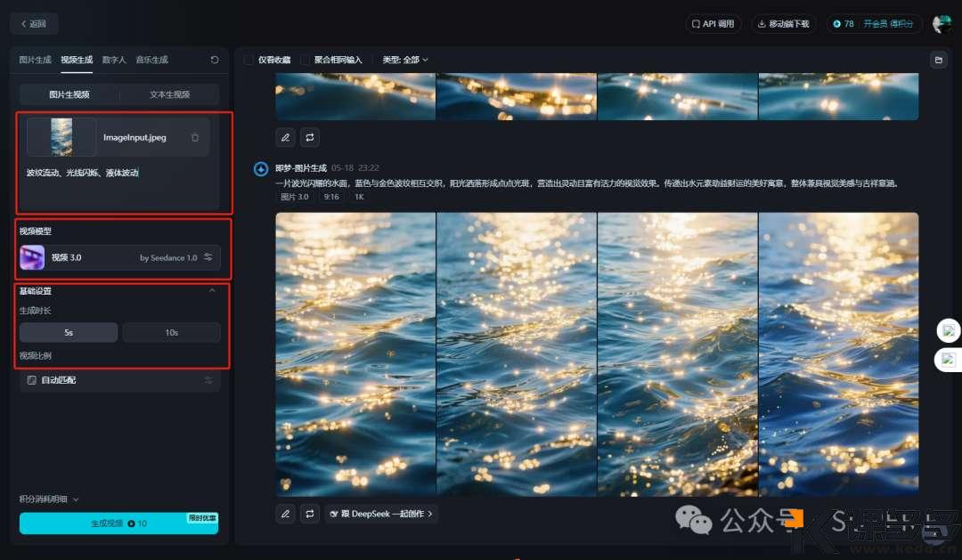Select the 10s generation duration option

click(x=171, y=332)
